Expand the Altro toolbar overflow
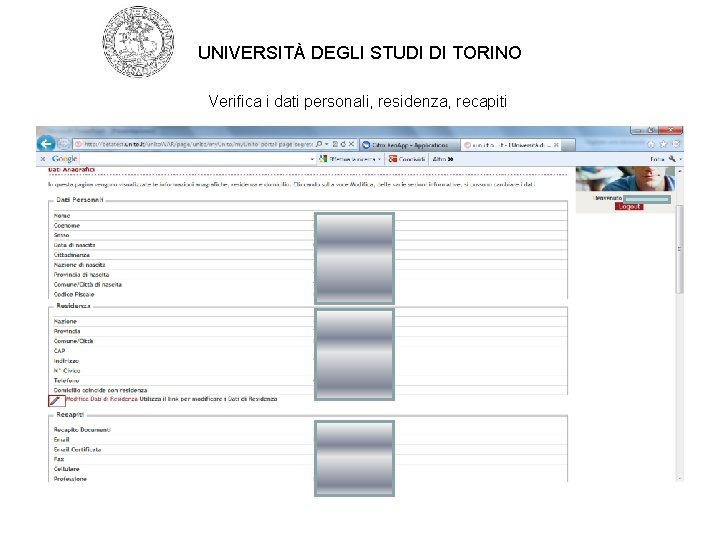The width and height of the screenshot is (720, 540). pyautogui.click(x=443, y=159)
